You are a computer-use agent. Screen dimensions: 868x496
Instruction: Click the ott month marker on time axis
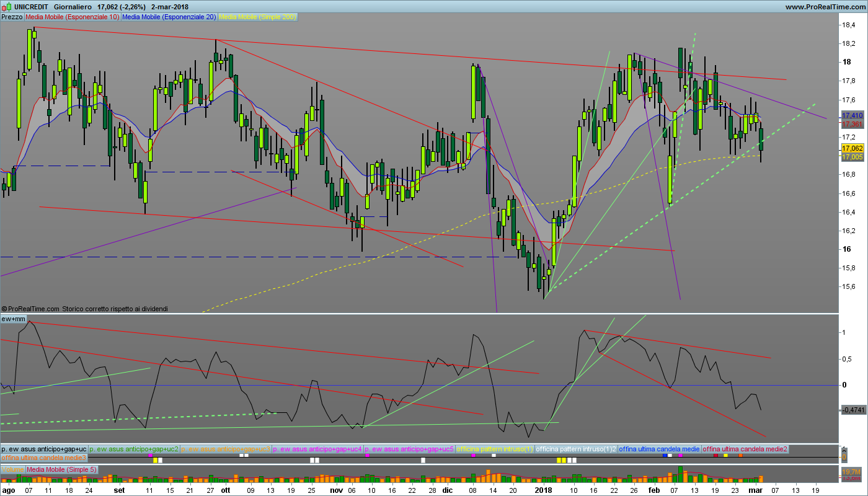point(226,490)
